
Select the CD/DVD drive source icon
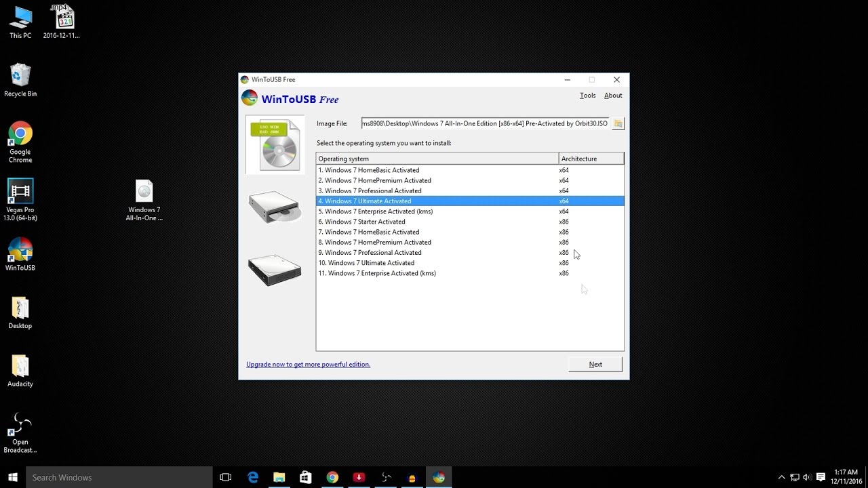coord(275,207)
